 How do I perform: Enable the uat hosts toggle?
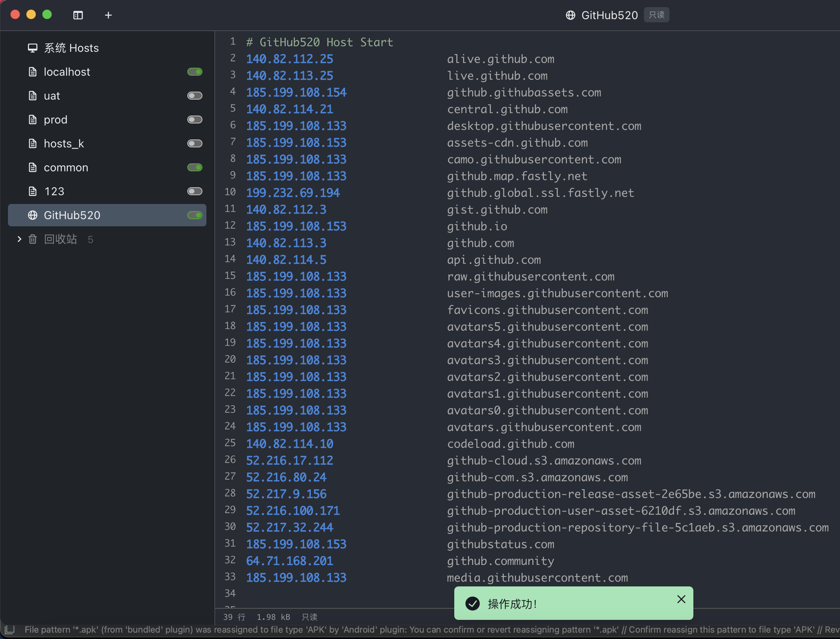tap(195, 96)
